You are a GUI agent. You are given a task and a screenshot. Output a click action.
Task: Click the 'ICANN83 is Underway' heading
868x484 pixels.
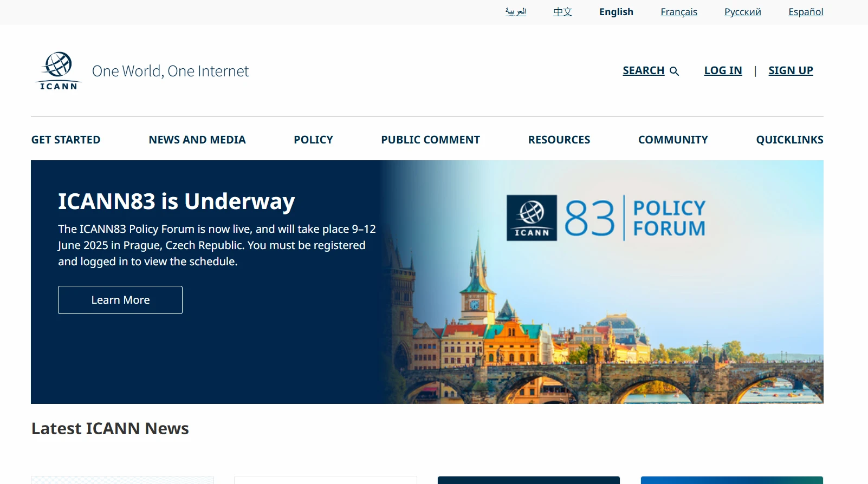point(177,201)
